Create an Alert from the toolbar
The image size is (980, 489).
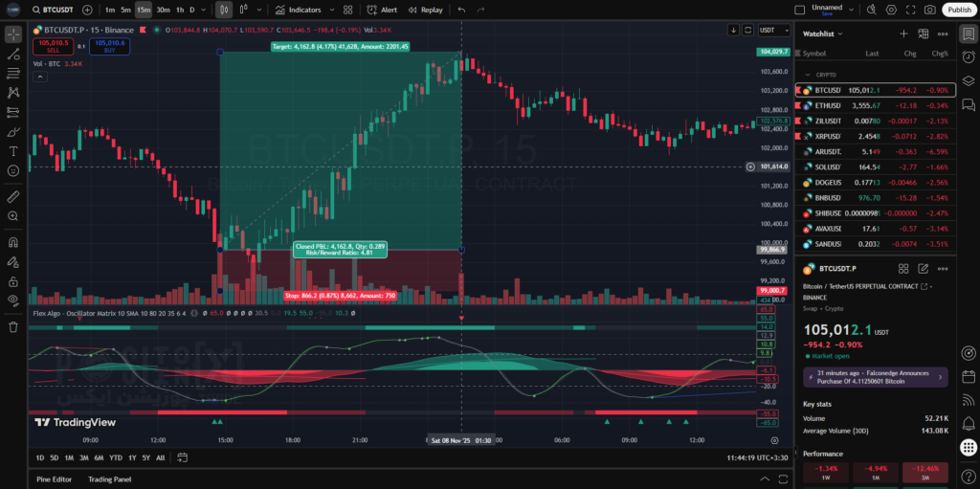point(383,10)
